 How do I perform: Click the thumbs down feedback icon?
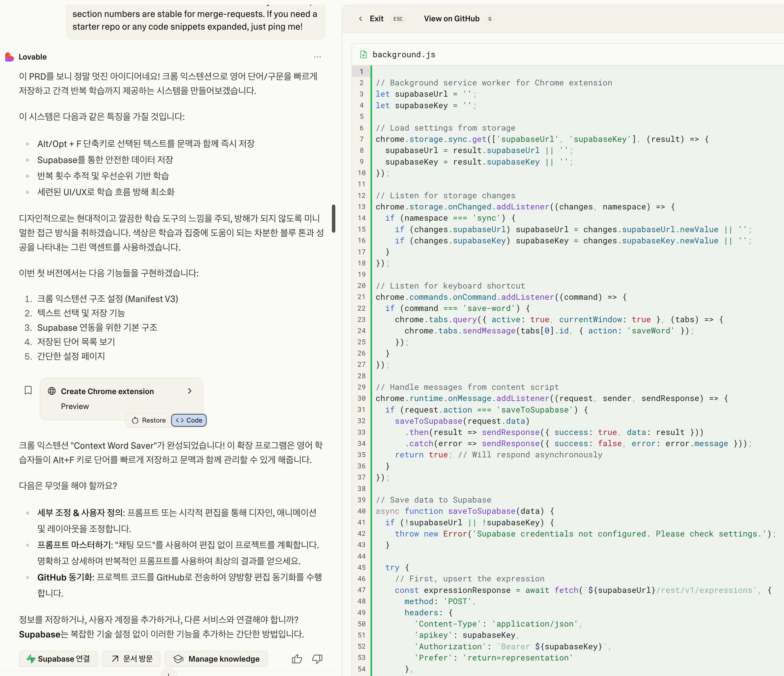(x=317, y=659)
